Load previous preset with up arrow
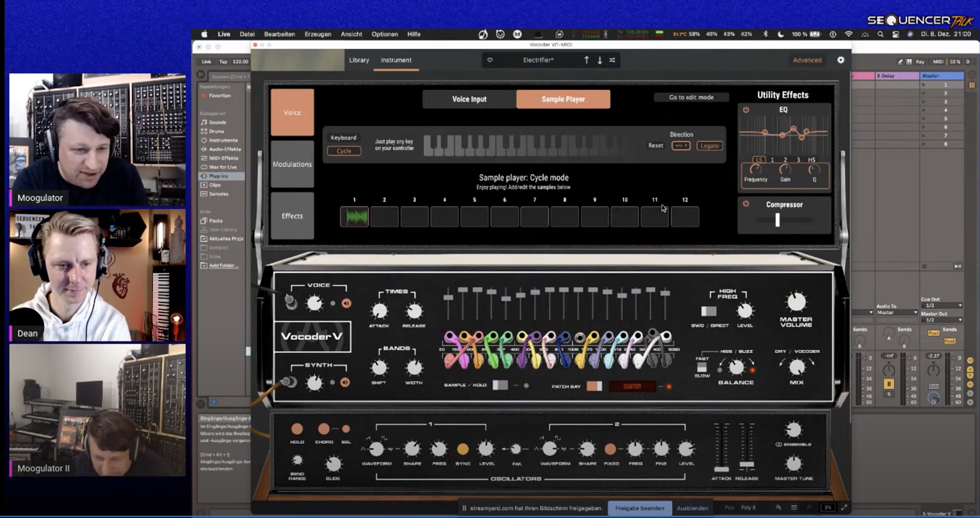Viewport: 980px width, 518px height. [x=586, y=60]
